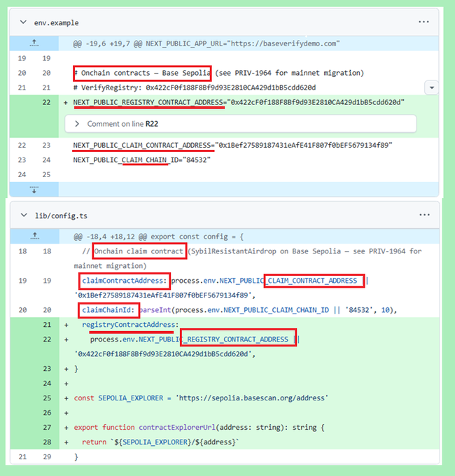455x476 pixels.
Task: Open the dropdown arrow beside line 21
Action: tap(432, 87)
